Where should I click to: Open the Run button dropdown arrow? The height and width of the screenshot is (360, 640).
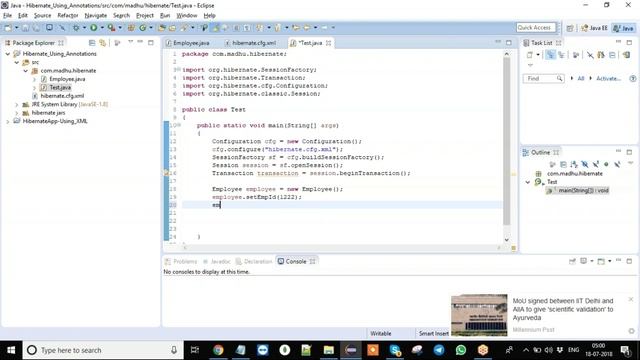coord(102,28)
